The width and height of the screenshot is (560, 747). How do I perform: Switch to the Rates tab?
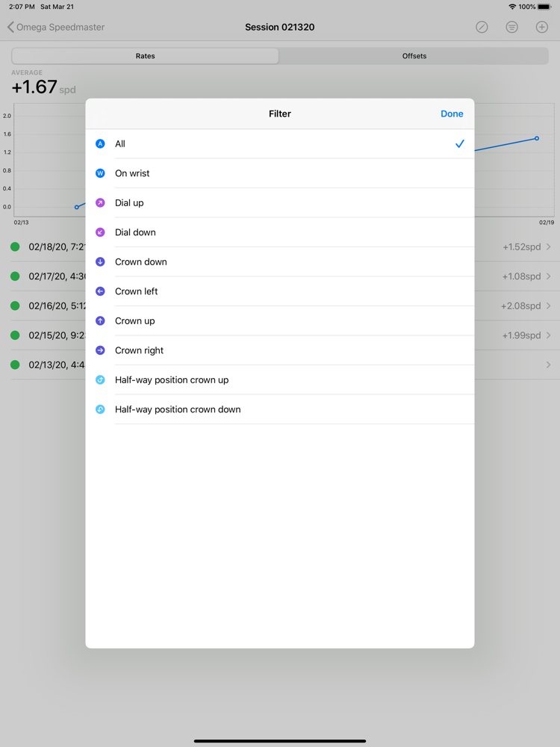tap(146, 56)
